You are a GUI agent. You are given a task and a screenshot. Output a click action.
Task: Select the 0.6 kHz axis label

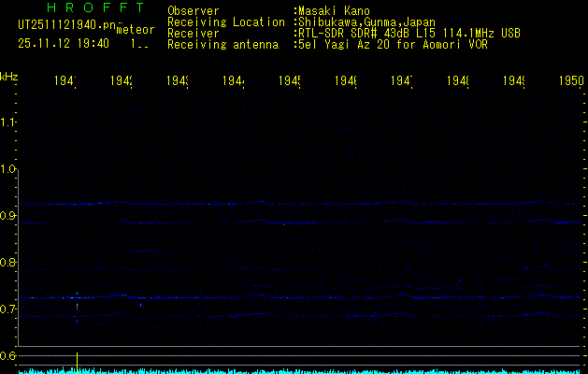point(9,355)
